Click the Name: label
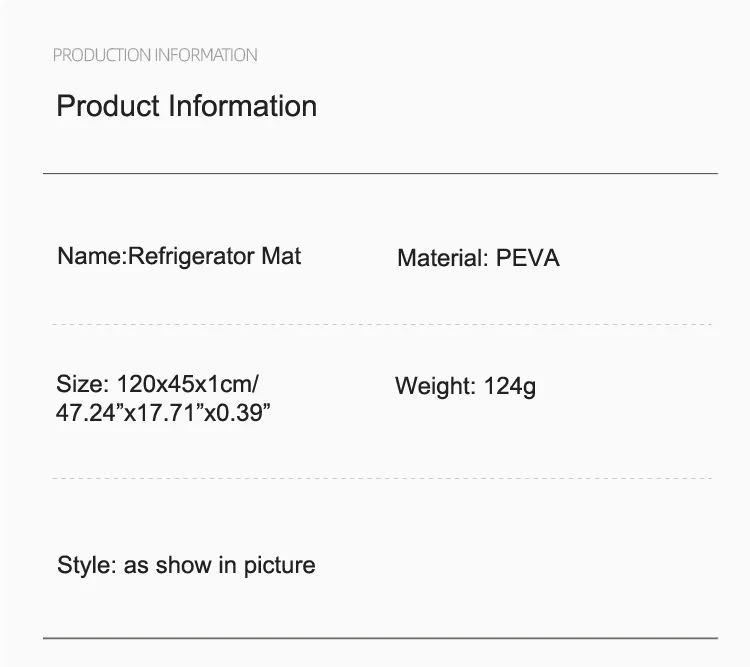This screenshot has width=750, height=667. tap(90, 256)
